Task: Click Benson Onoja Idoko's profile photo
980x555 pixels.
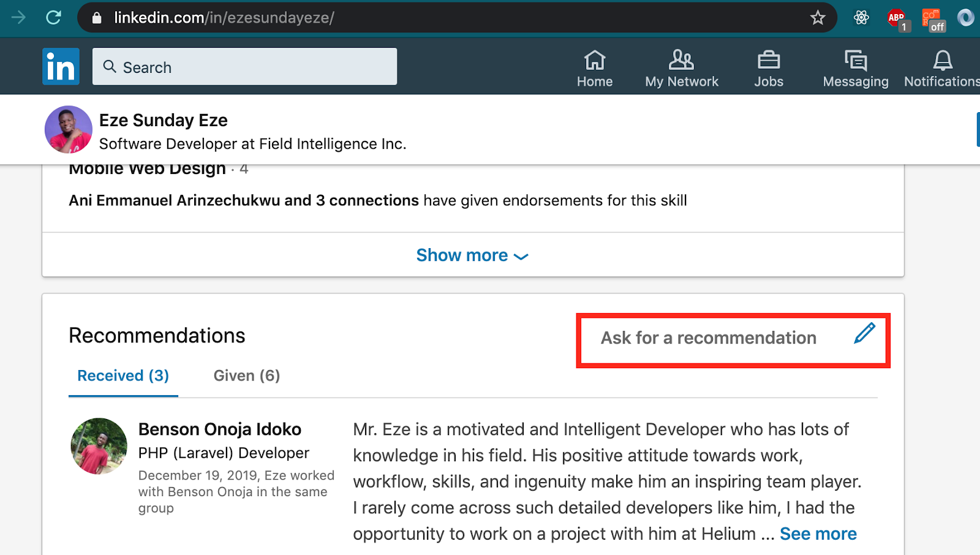Action: (x=99, y=446)
